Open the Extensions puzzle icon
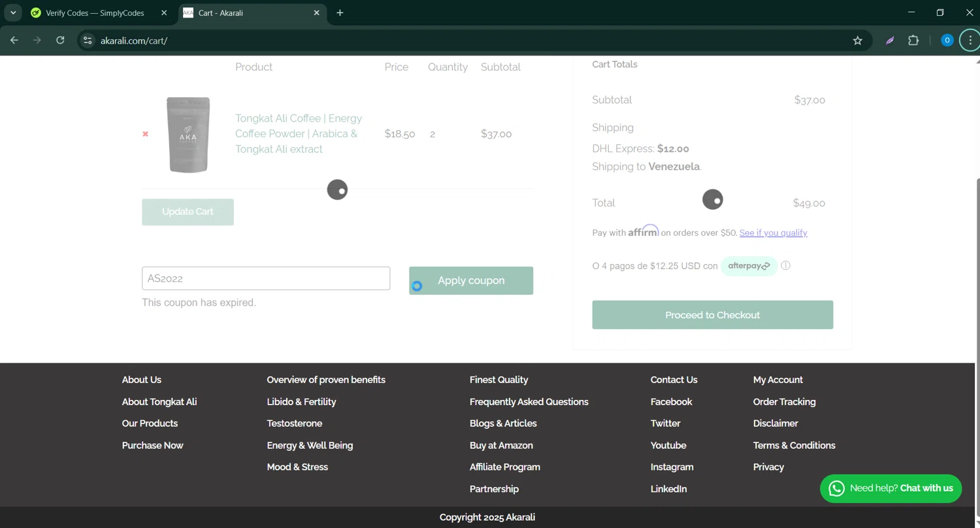Viewport: 980px width, 528px height. [913, 41]
